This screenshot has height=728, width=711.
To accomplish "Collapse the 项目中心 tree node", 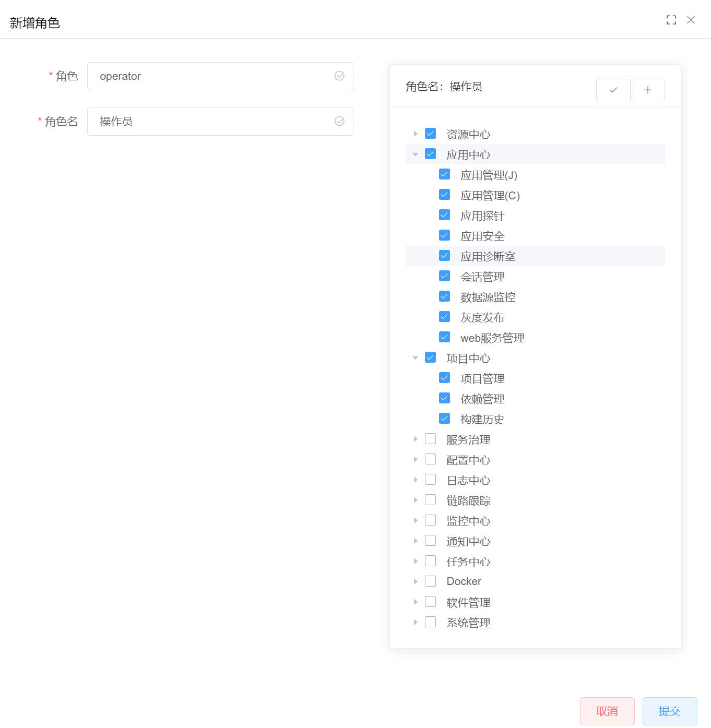I will (x=416, y=358).
